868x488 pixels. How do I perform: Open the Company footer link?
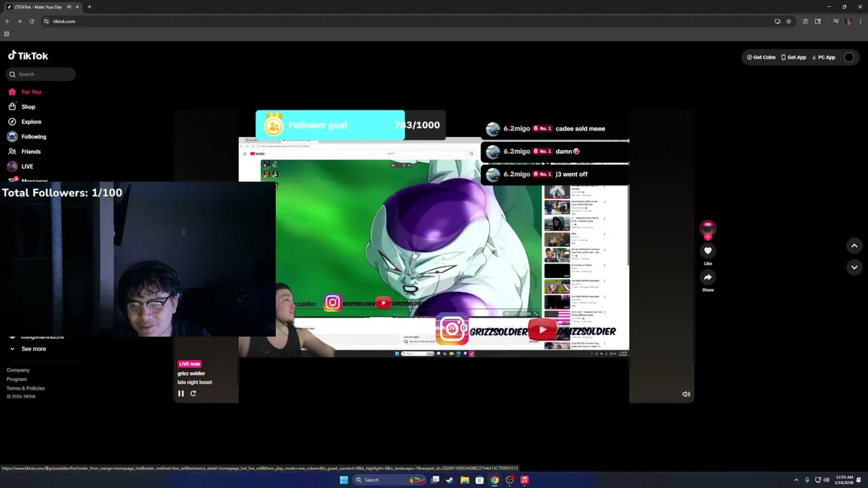point(18,370)
